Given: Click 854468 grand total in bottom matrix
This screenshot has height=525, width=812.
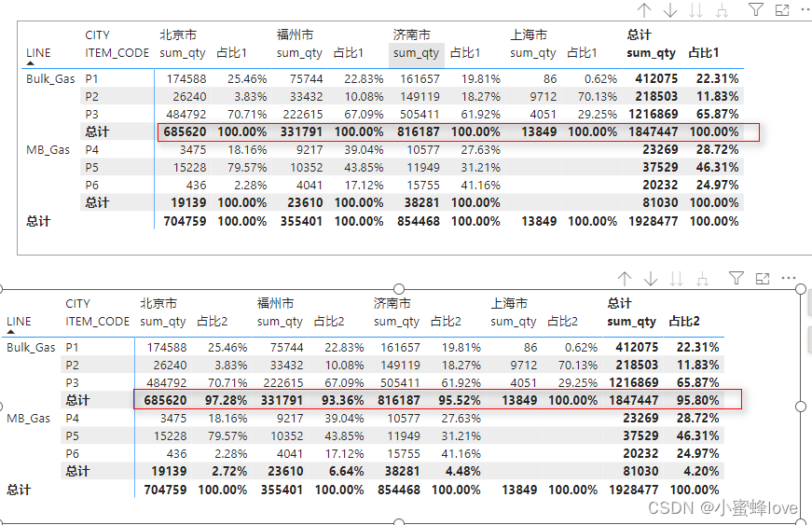Looking at the screenshot, I should click(399, 490).
